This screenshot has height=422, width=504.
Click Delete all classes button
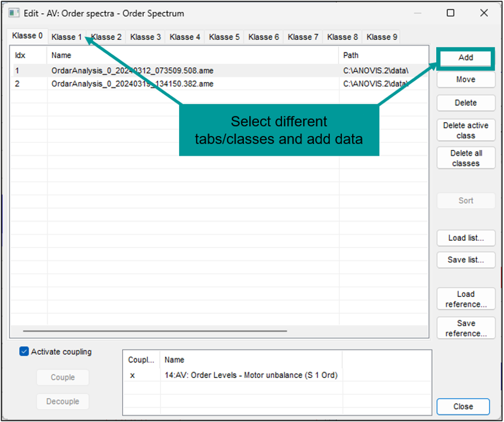click(x=466, y=158)
